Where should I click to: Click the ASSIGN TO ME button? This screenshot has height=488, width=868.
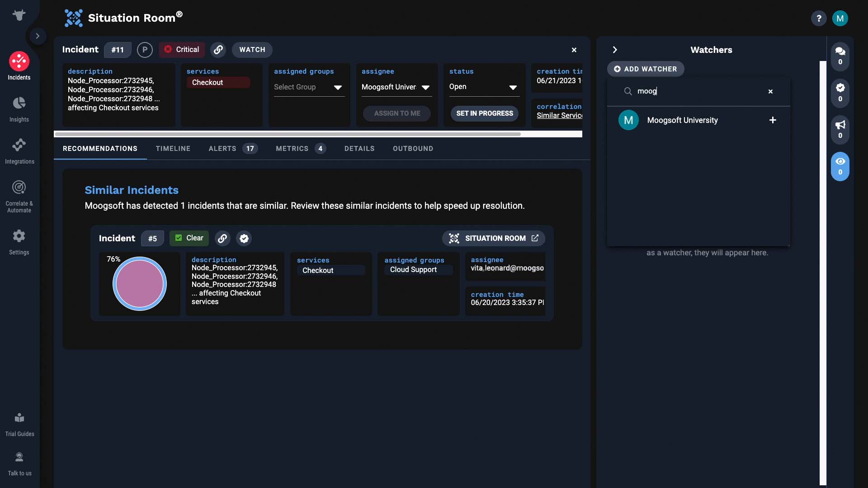(397, 113)
